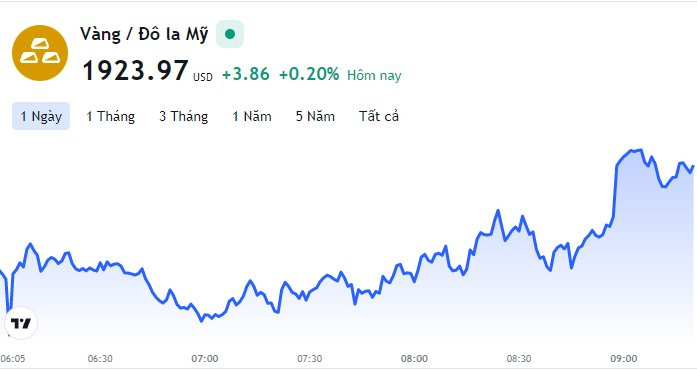697x371 pixels.
Task: Click the 09:00 time axis label
Action: pos(624,359)
